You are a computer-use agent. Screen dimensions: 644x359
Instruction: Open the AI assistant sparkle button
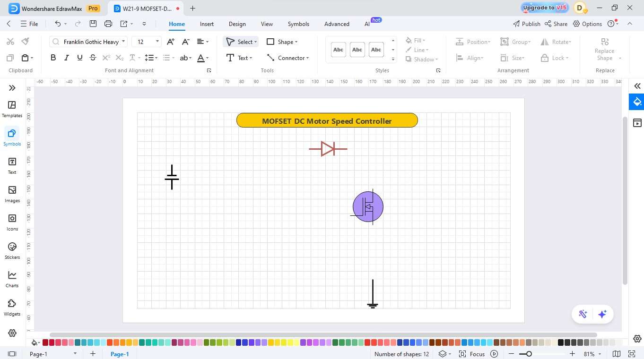tap(602, 314)
